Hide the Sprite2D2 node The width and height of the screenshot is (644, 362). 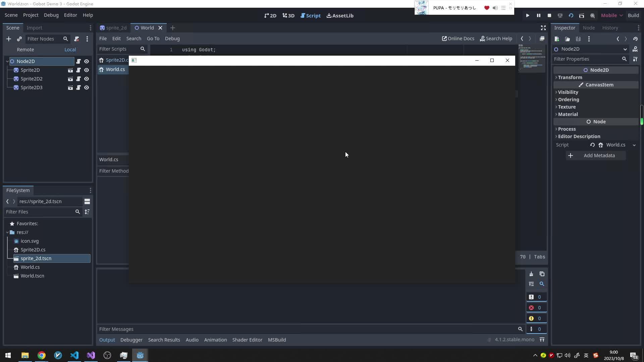pyautogui.click(x=87, y=79)
